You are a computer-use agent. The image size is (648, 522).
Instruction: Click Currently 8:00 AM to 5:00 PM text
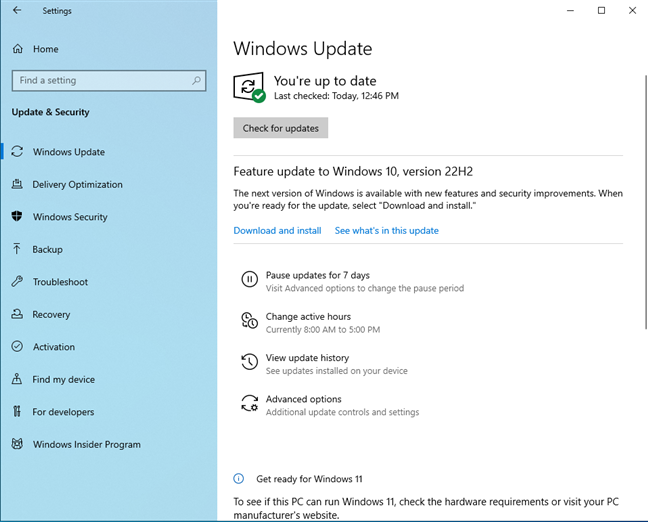(x=323, y=329)
